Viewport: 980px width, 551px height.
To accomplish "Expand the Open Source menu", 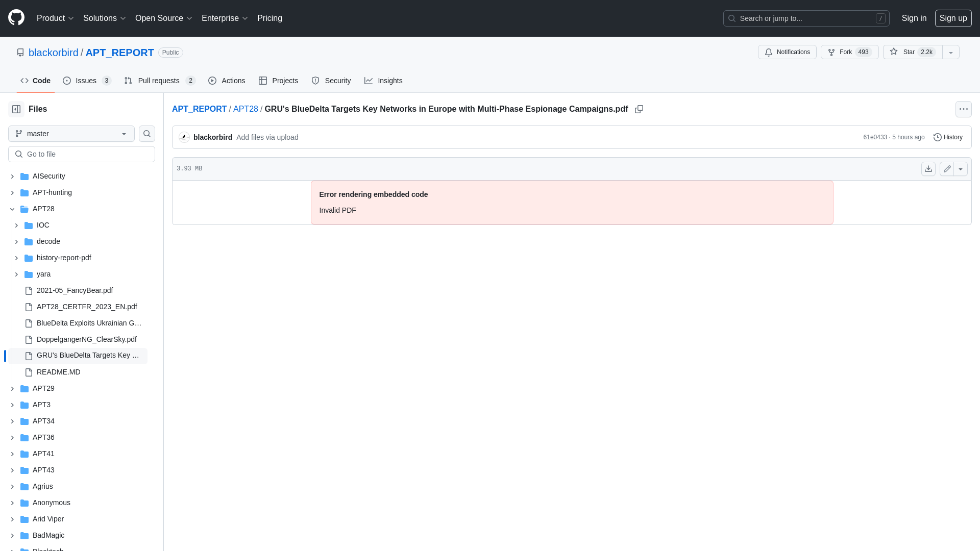I will coord(164,18).
